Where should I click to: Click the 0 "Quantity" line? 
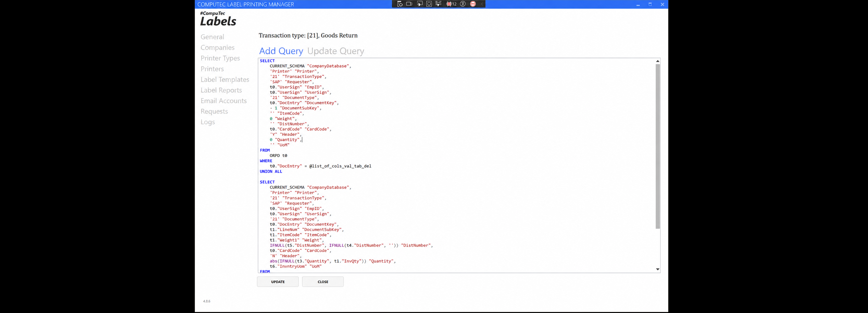tap(286, 140)
